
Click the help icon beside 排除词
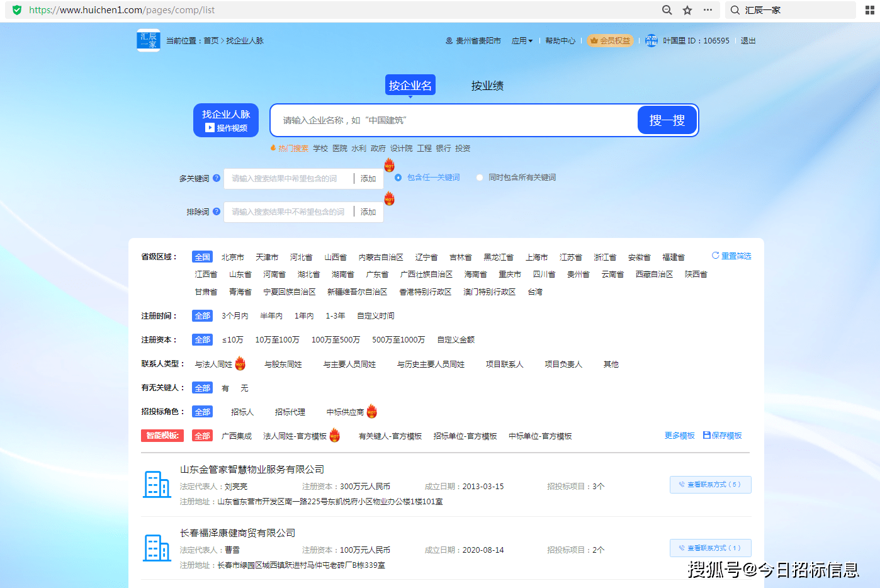tap(217, 212)
